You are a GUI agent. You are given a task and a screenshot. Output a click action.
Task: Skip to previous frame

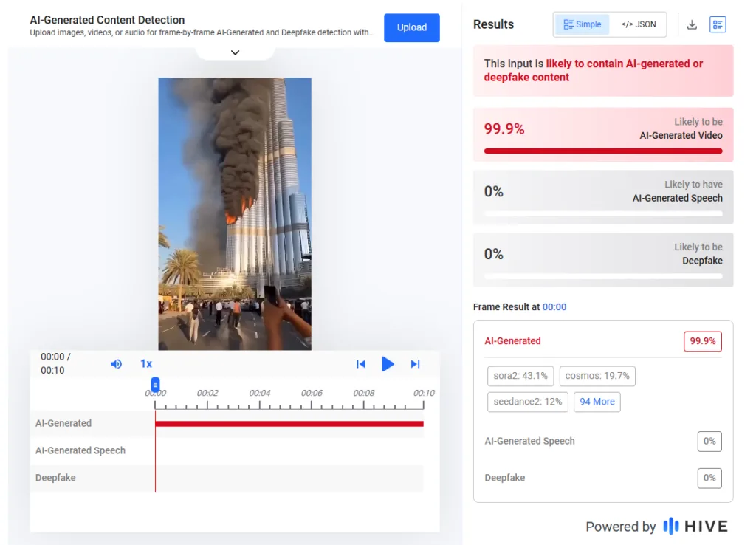tap(361, 364)
